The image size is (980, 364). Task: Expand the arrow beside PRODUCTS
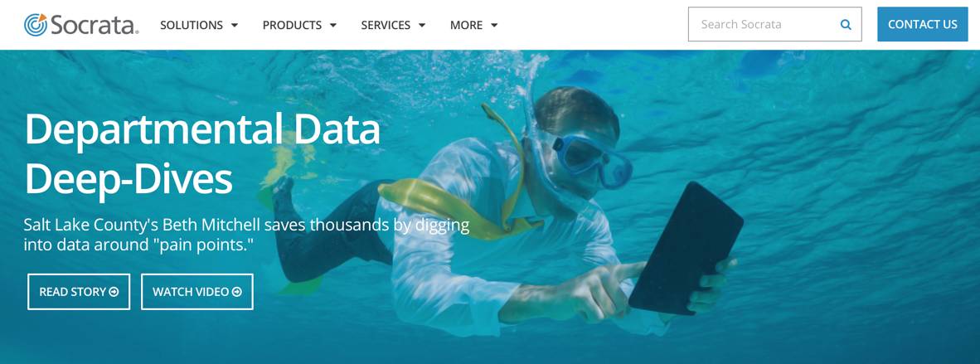(x=333, y=26)
